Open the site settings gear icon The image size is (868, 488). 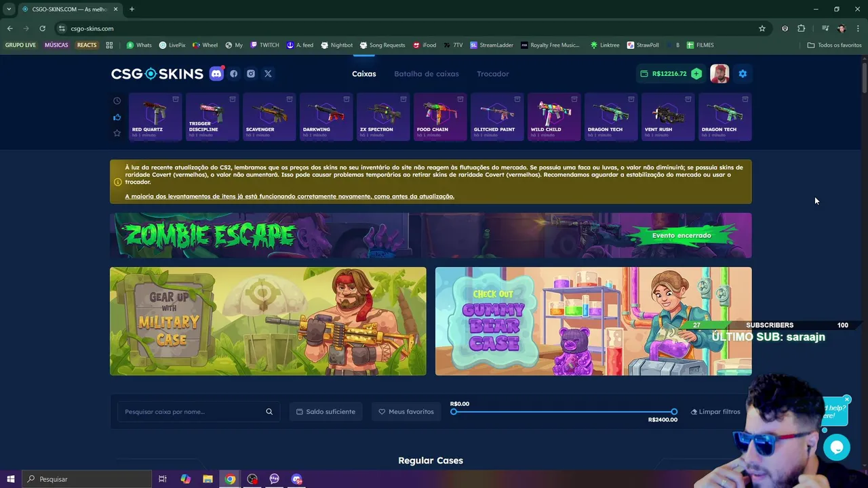tap(743, 74)
